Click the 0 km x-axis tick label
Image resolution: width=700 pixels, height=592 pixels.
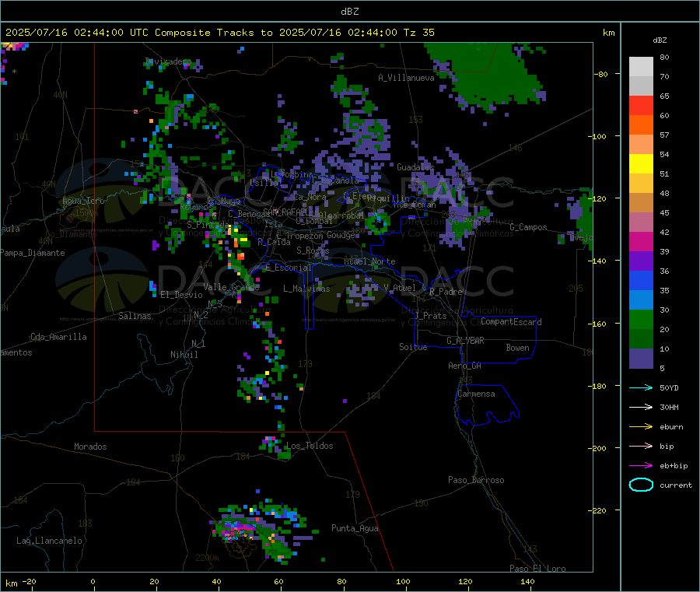[93, 581]
